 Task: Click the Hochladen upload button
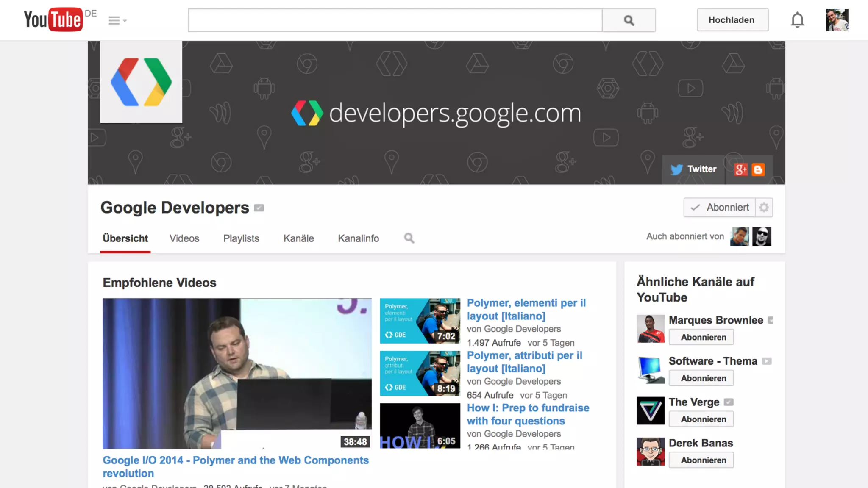pos(732,20)
